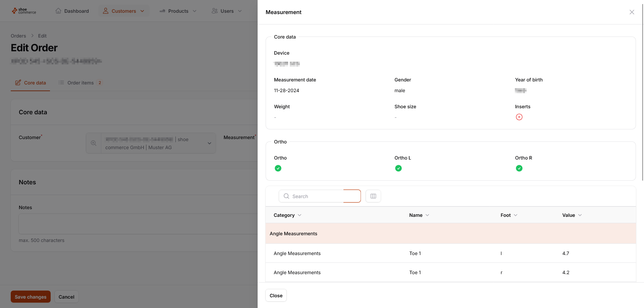Click the Ortho R green check indicator

coord(519,168)
